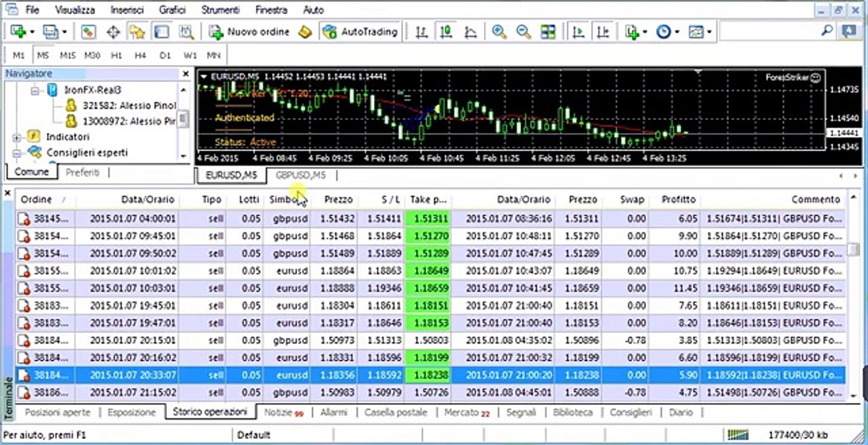Open the Esposizione tab
The width and height of the screenshot is (868, 445).
point(132,412)
